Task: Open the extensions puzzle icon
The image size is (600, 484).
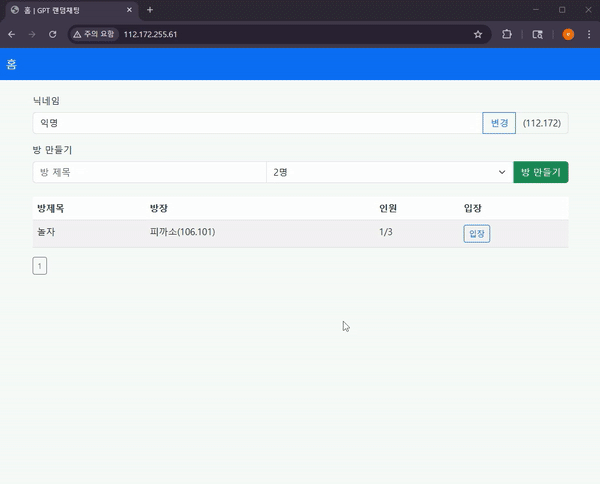Action: pyautogui.click(x=507, y=34)
